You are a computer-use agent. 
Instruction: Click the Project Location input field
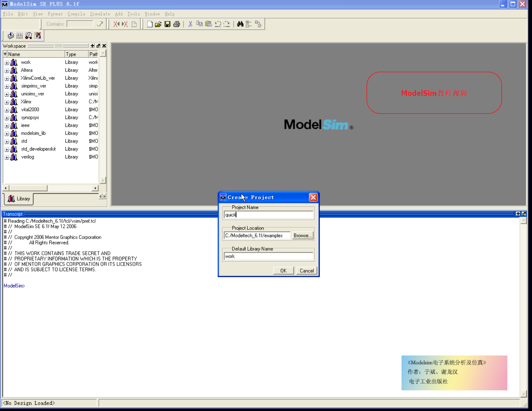click(257, 236)
